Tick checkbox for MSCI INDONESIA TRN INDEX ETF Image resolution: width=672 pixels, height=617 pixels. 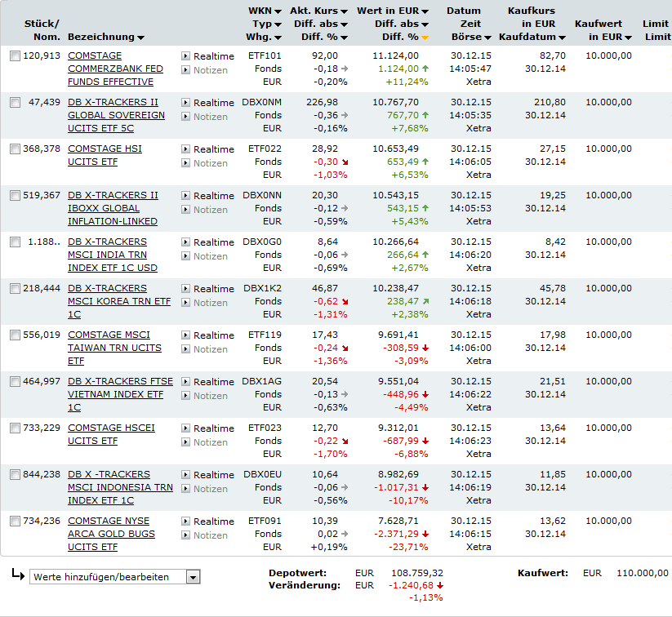[15, 474]
